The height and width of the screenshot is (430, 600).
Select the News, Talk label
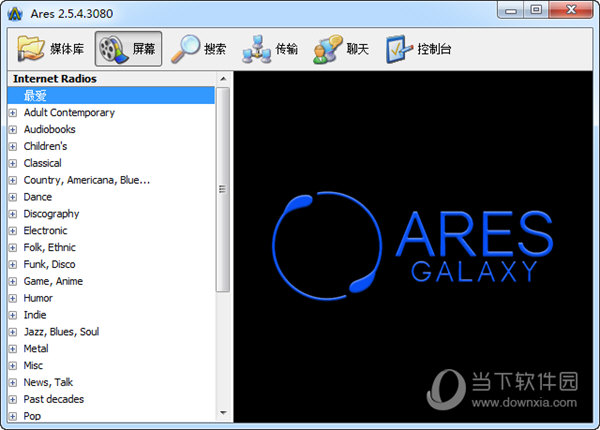[48, 382]
